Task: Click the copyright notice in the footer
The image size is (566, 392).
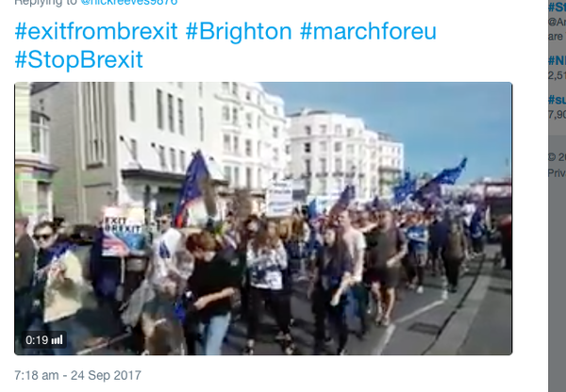Action: point(557,157)
